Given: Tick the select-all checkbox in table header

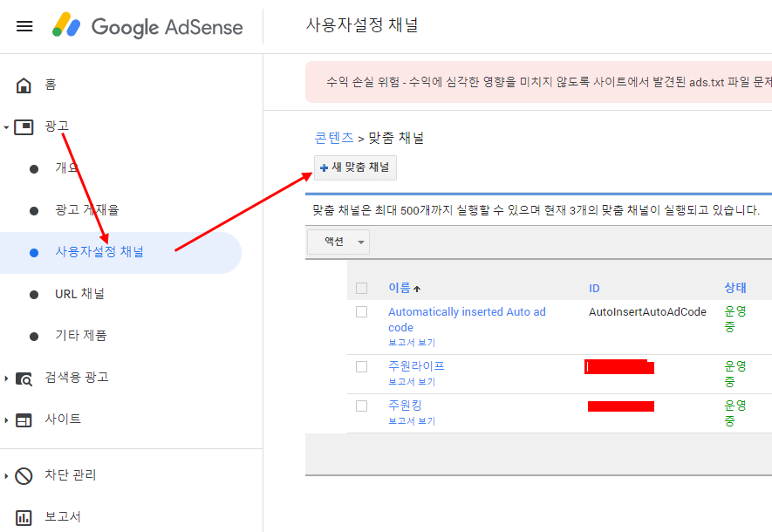Looking at the screenshot, I should [x=361, y=288].
